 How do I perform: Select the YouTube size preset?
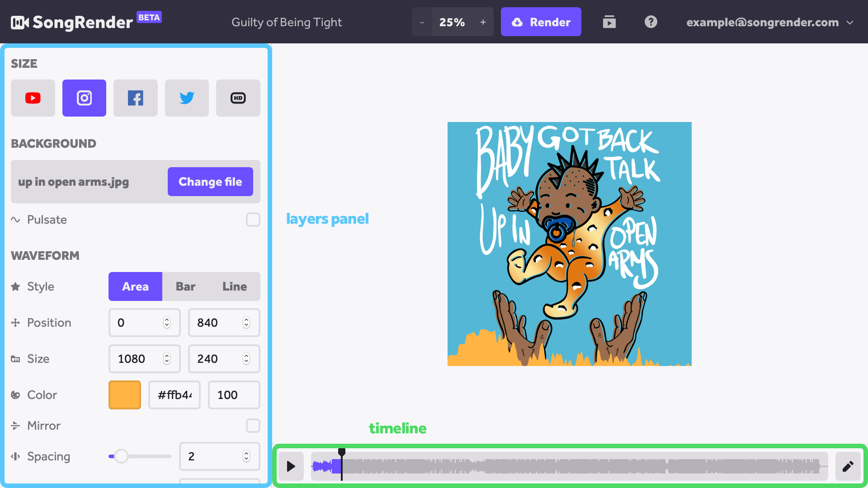[33, 98]
